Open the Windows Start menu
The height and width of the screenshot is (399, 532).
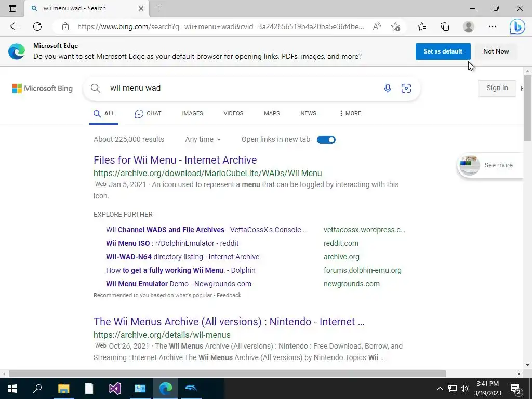pyautogui.click(x=12, y=389)
